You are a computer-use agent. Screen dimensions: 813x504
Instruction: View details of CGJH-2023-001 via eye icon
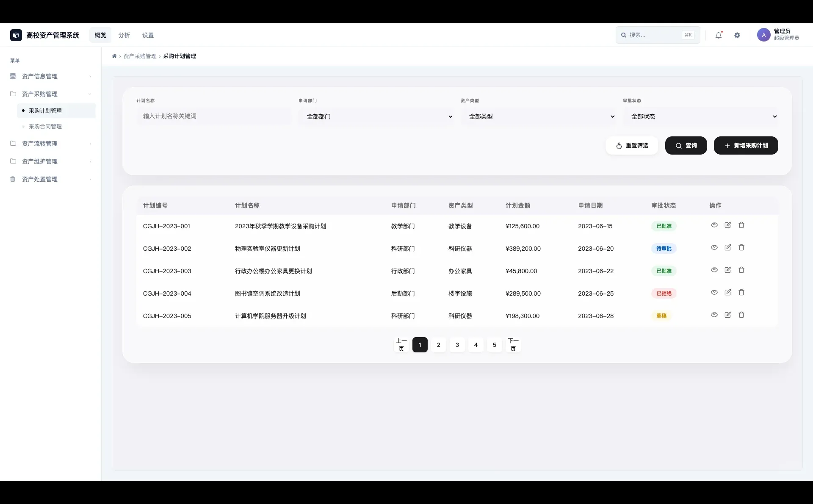(x=714, y=225)
